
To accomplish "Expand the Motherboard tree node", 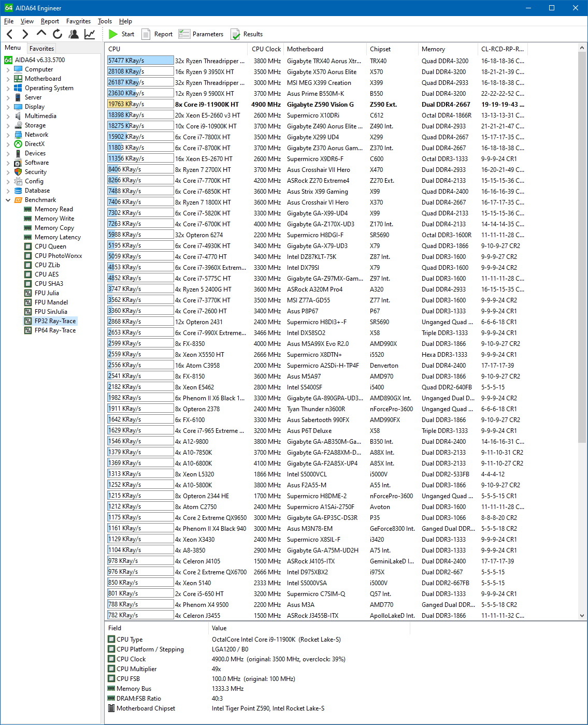I will click(8, 79).
